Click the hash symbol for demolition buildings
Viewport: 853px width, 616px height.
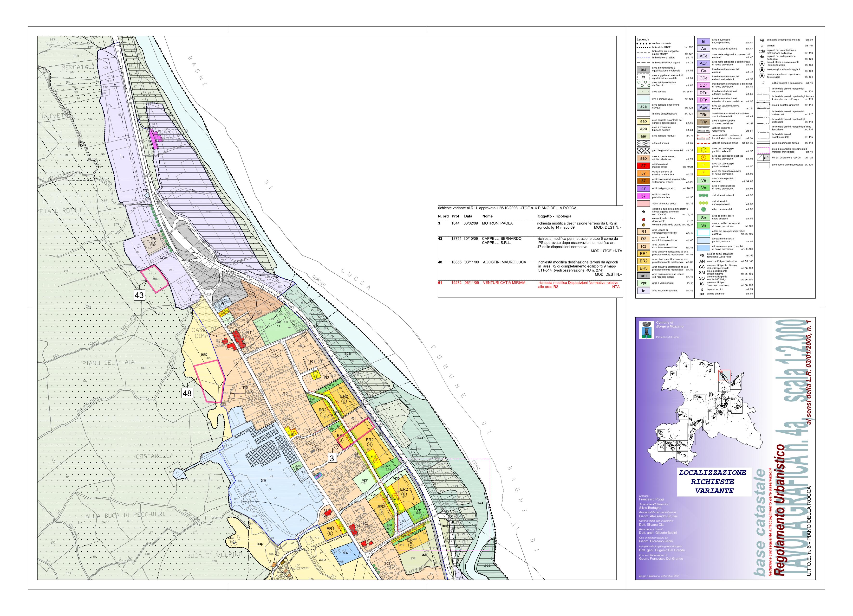[x=763, y=83]
